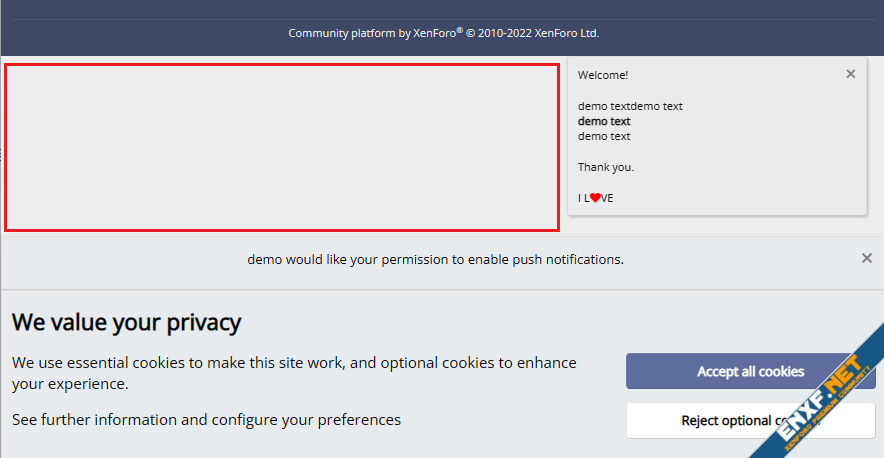Enable push notifications via the permission text
884x458 pixels.
435,259
